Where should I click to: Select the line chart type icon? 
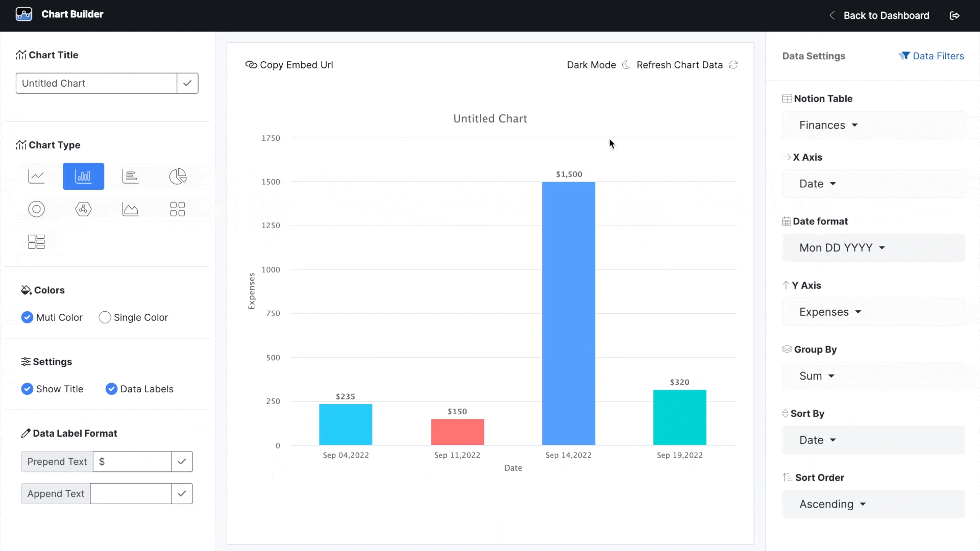pos(36,177)
